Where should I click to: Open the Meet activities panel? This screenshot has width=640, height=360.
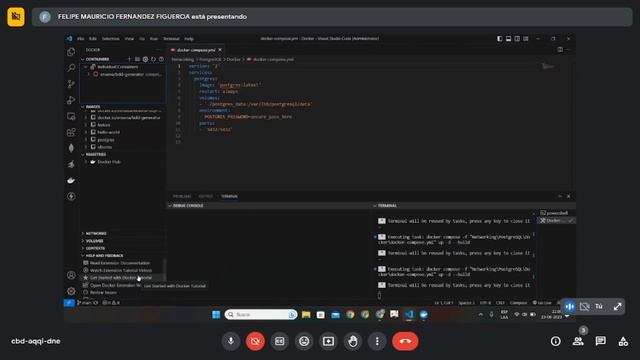pyautogui.click(x=623, y=341)
